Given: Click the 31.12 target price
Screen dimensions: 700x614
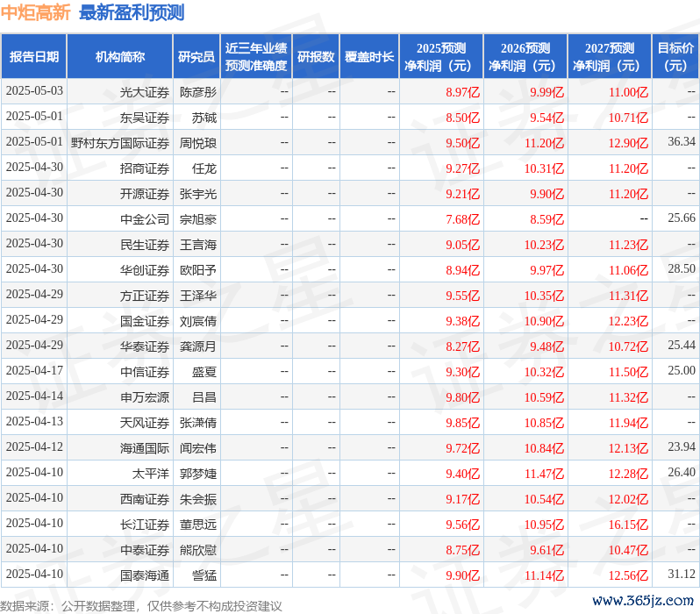Looking at the screenshot, I should click(x=682, y=574).
